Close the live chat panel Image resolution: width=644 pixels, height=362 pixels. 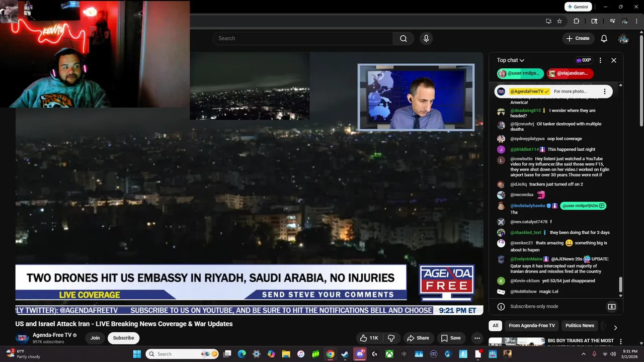point(614,60)
